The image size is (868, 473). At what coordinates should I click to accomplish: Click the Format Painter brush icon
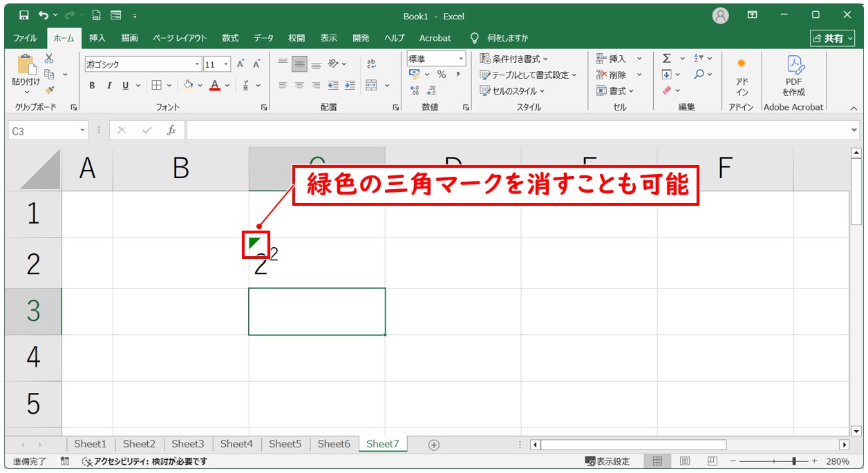pos(49,89)
